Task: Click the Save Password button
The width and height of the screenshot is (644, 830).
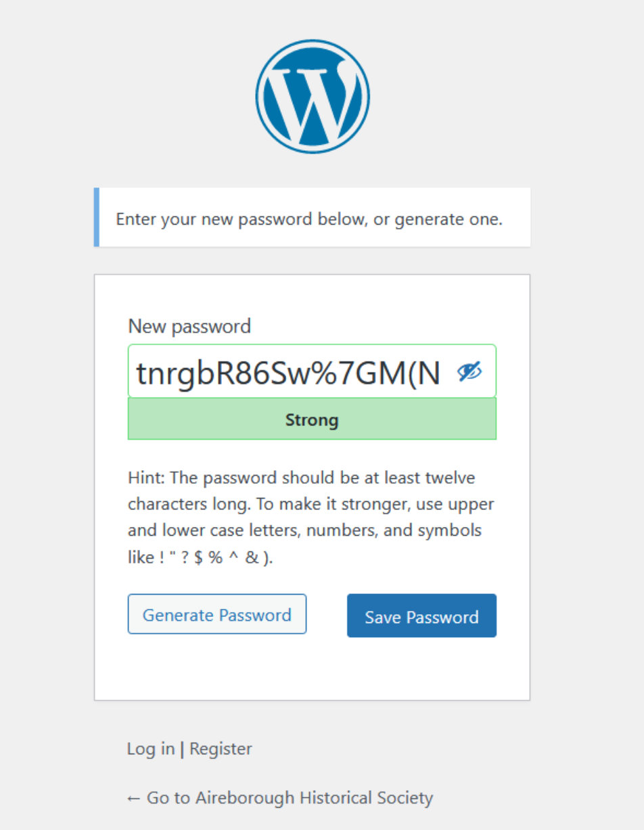Action: point(421,616)
